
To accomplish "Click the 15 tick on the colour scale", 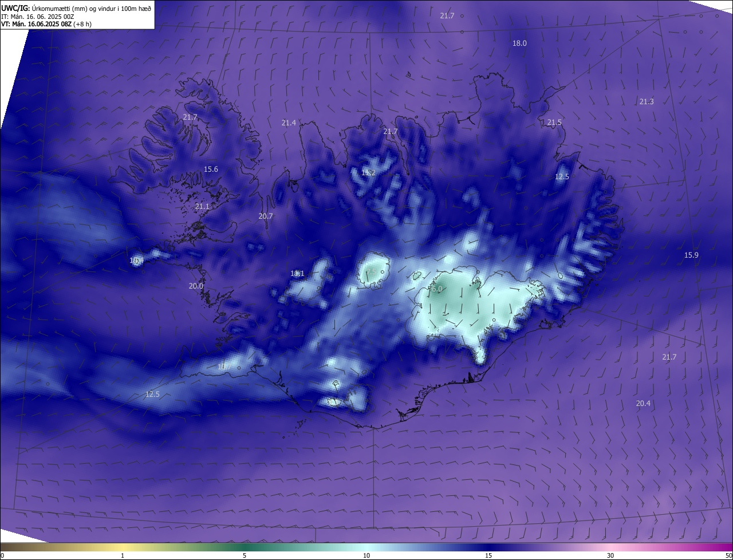I will point(488,555).
